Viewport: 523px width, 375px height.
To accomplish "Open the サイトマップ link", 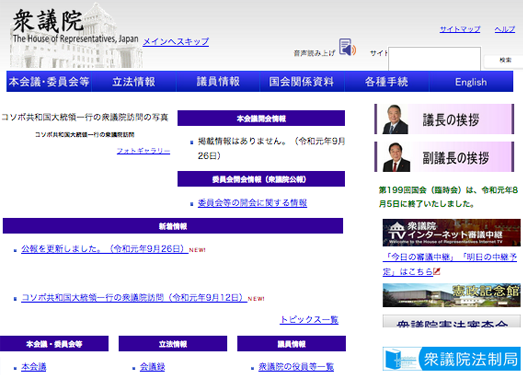I will pos(460,29).
